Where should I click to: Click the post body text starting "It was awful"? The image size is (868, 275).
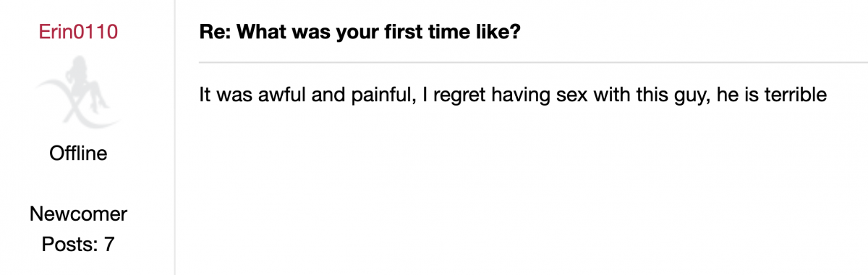(513, 96)
